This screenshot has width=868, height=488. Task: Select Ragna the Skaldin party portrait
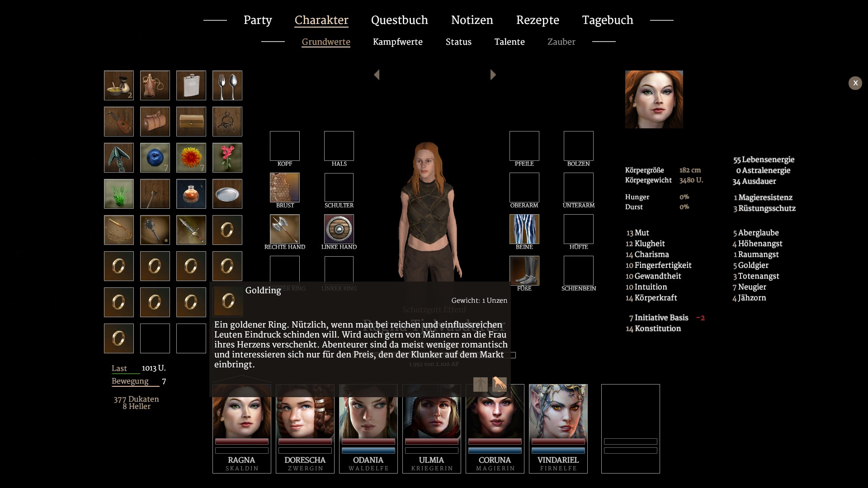pyautogui.click(x=242, y=429)
